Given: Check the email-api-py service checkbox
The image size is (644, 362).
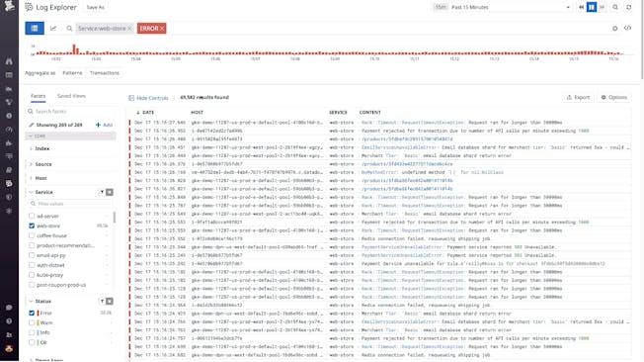Looking at the screenshot, I should tap(32, 255).
